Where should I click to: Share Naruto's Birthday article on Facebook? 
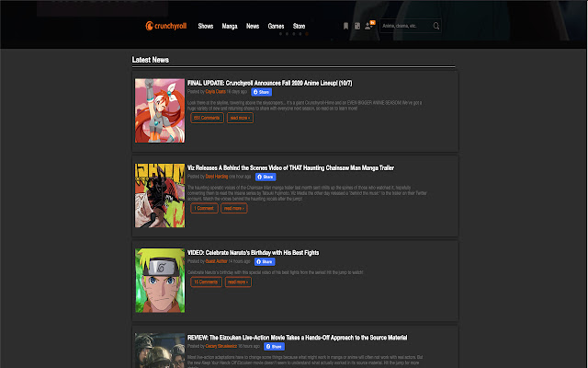coord(265,261)
